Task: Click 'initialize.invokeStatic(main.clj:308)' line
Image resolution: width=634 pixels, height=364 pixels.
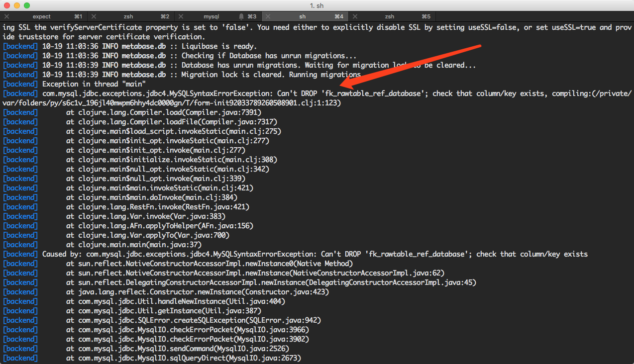Action: click(140, 160)
